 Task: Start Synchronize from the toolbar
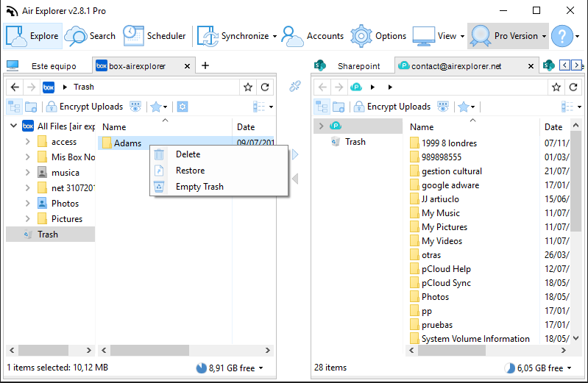pos(233,36)
